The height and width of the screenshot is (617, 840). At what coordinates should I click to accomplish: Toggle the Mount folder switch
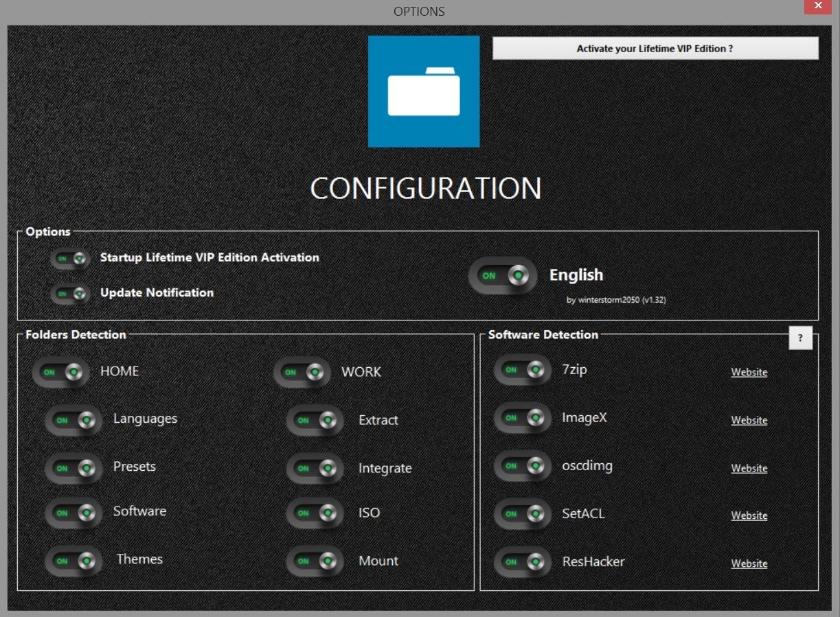click(315, 561)
